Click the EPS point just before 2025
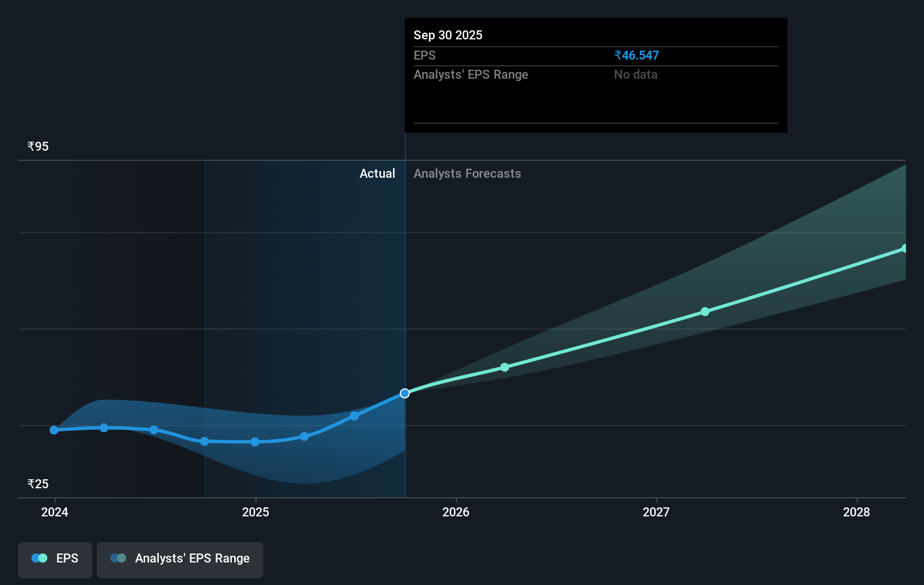The image size is (924, 585). (x=205, y=442)
